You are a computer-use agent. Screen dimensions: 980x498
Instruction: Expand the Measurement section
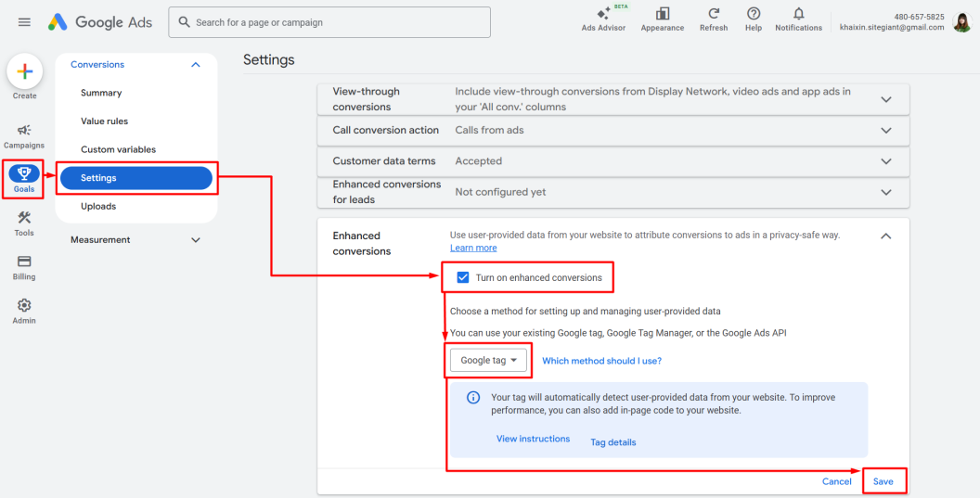click(195, 240)
